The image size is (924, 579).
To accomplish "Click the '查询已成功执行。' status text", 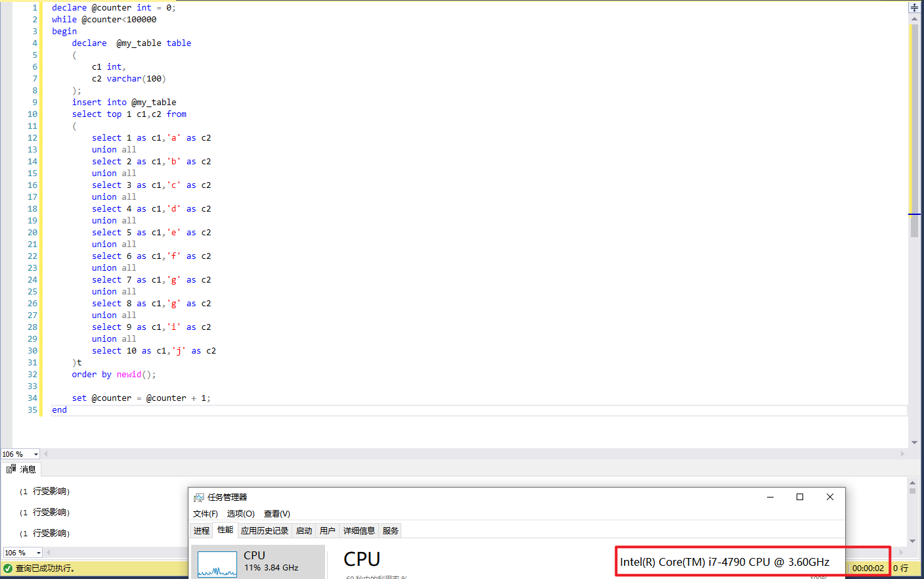I will (45, 568).
